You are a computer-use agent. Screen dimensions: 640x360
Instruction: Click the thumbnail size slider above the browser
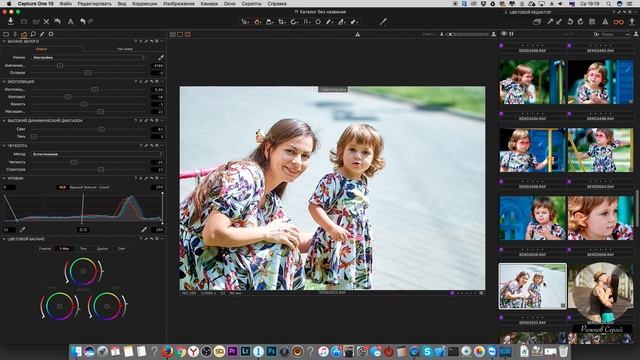pos(467,35)
